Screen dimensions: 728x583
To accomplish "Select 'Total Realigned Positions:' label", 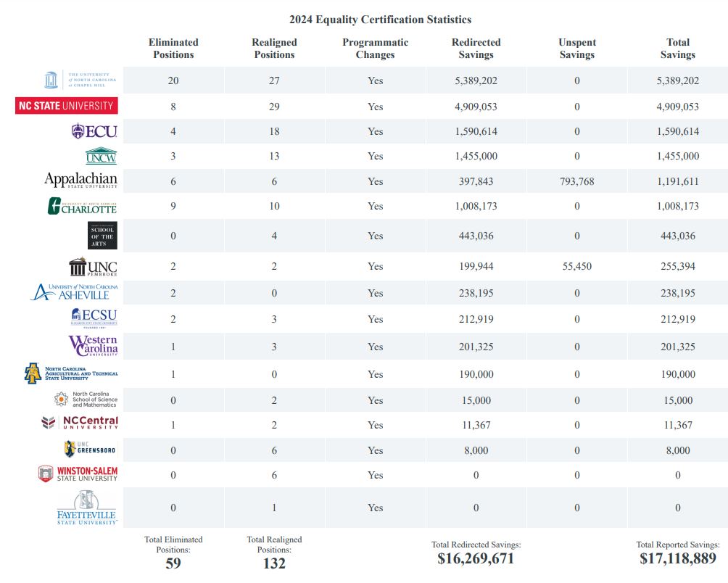I will coord(274,545).
